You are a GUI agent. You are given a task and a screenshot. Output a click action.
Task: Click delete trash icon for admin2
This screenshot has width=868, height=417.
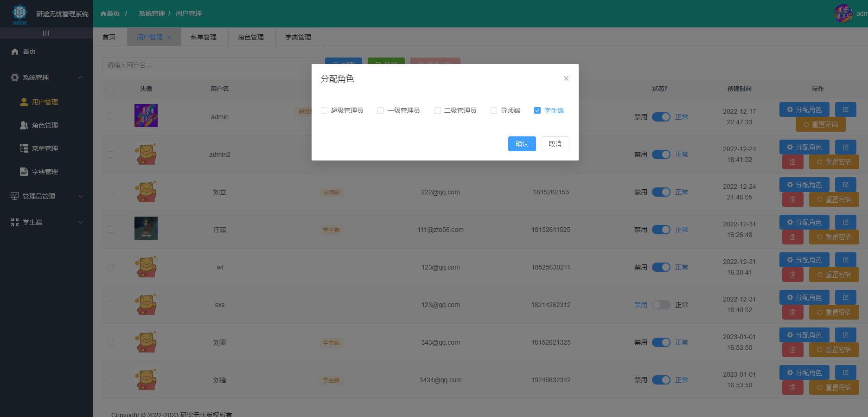click(x=793, y=162)
